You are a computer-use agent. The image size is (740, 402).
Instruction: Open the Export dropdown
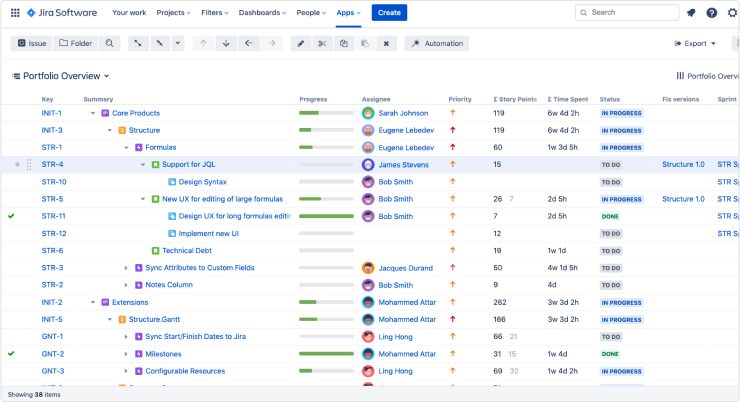tap(695, 44)
